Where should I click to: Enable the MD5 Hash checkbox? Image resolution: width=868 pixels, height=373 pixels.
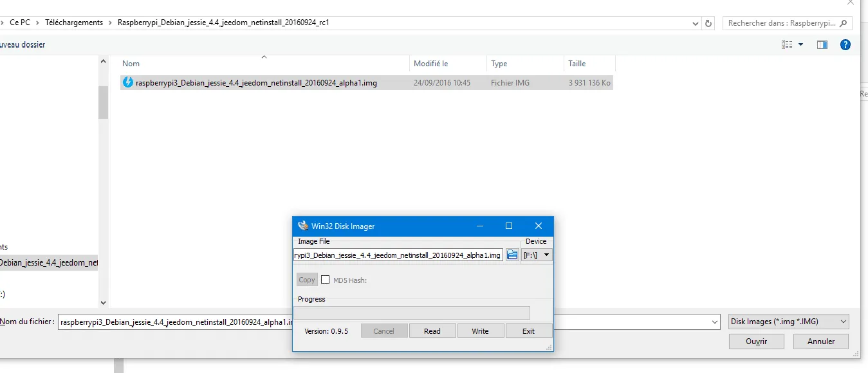325,280
